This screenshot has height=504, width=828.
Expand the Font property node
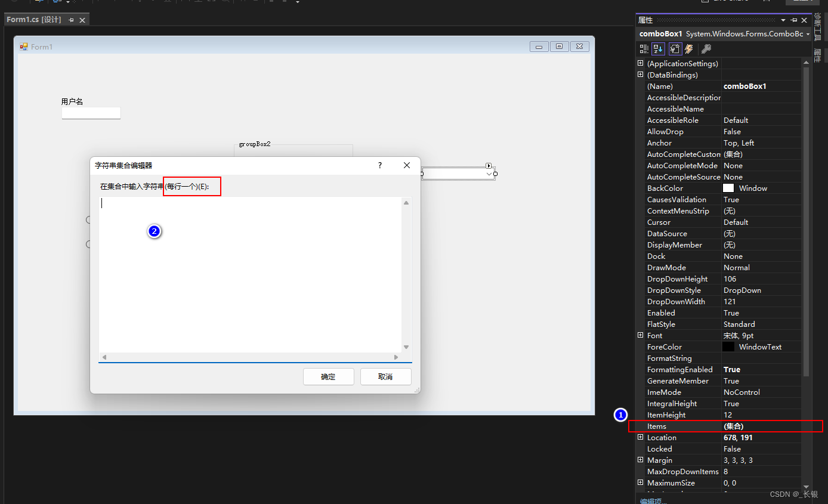(641, 335)
